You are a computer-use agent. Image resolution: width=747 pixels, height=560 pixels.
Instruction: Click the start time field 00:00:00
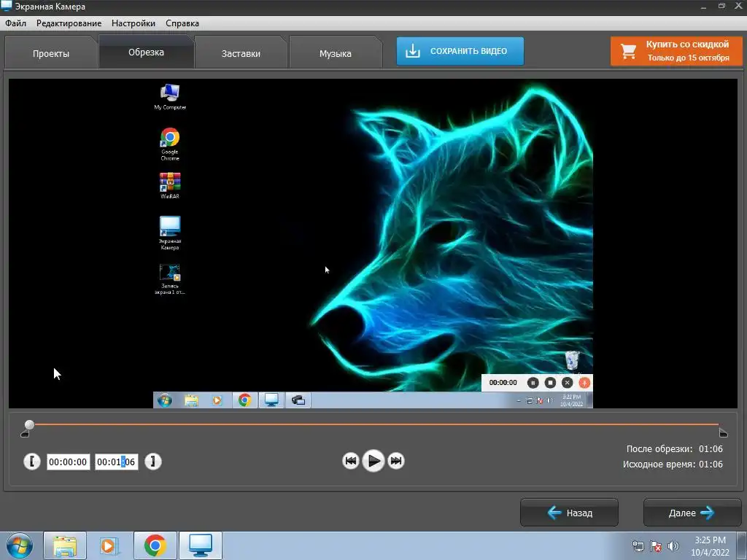pos(68,462)
